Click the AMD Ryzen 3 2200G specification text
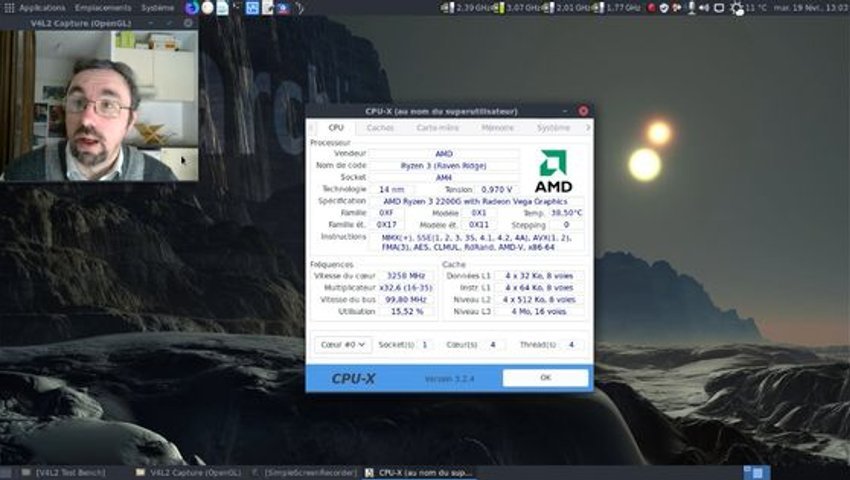Viewport: 850px width, 480px height. [475, 202]
